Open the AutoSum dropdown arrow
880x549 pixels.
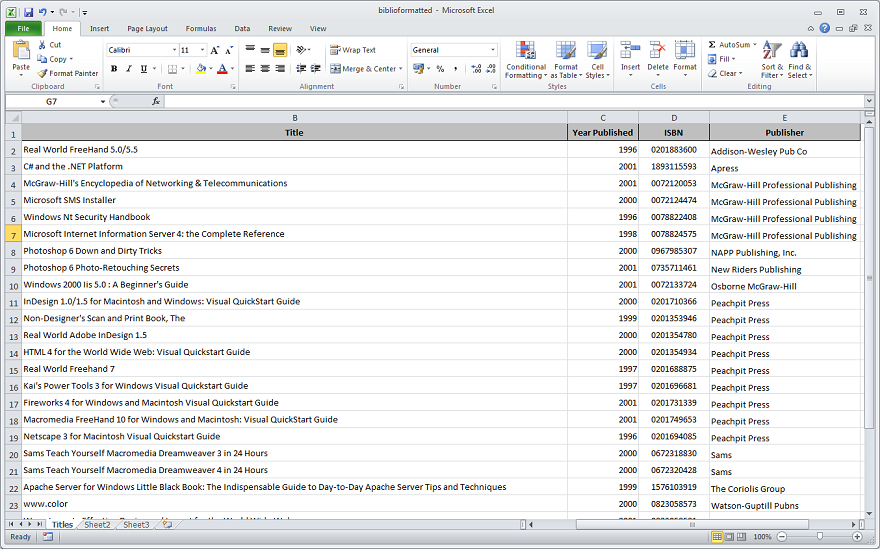tap(755, 44)
